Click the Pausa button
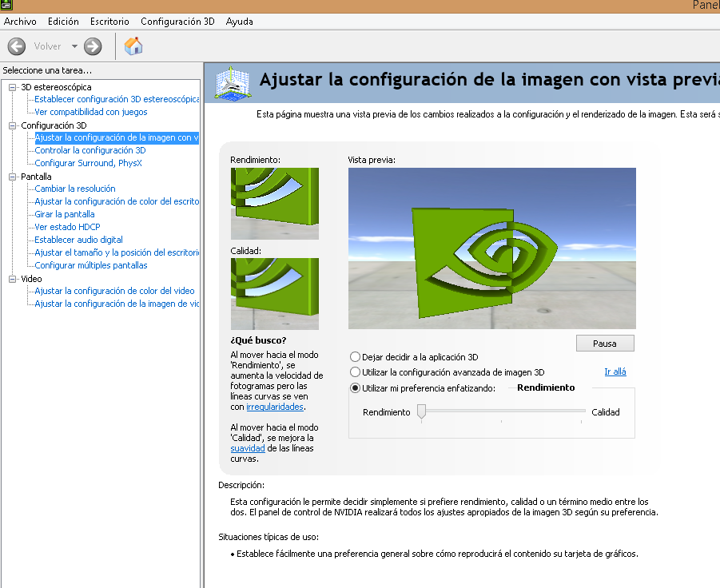The width and height of the screenshot is (720, 588). 605,344
